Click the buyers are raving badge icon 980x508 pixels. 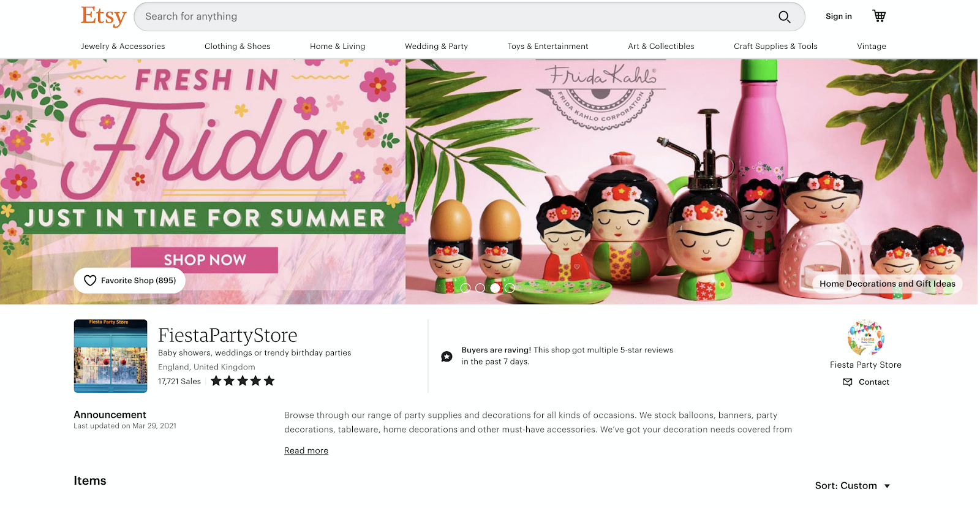tap(447, 357)
